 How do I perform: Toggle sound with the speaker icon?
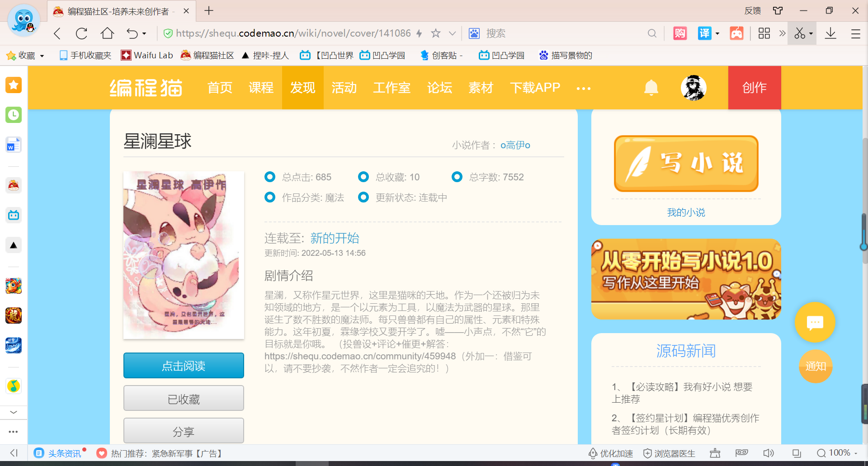[x=768, y=453]
